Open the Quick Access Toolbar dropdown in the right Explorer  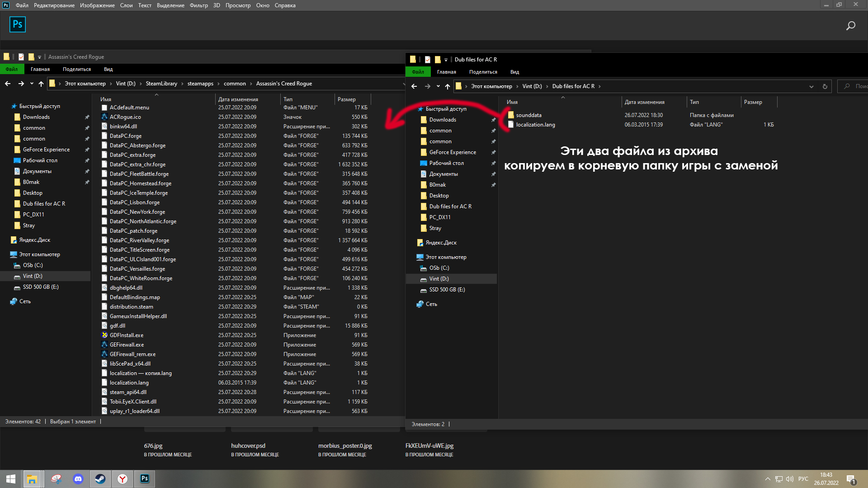coord(446,60)
